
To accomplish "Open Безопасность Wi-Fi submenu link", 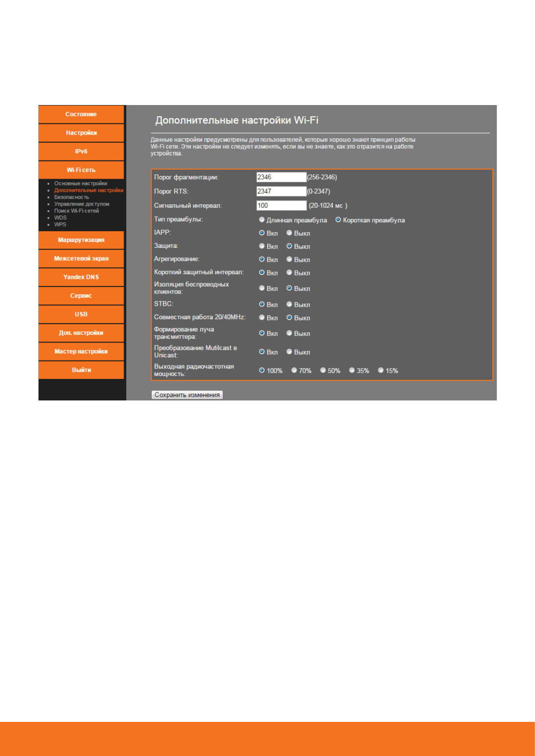I will pos(71,197).
